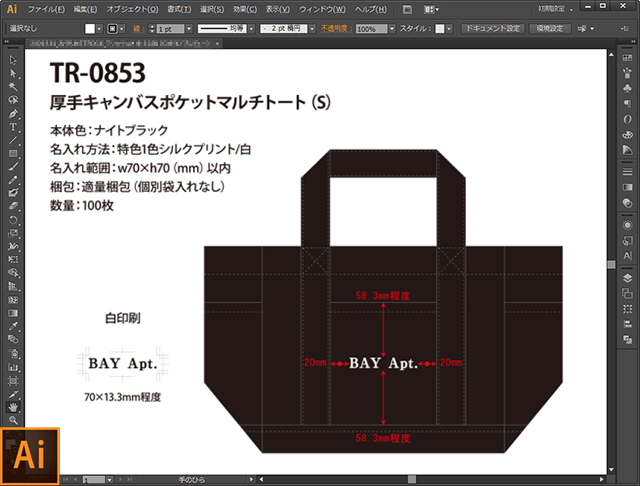This screenshot has width=640, height=486.
Task: Click the ドキュメント設定 button
Action: (x=491, y=30)
